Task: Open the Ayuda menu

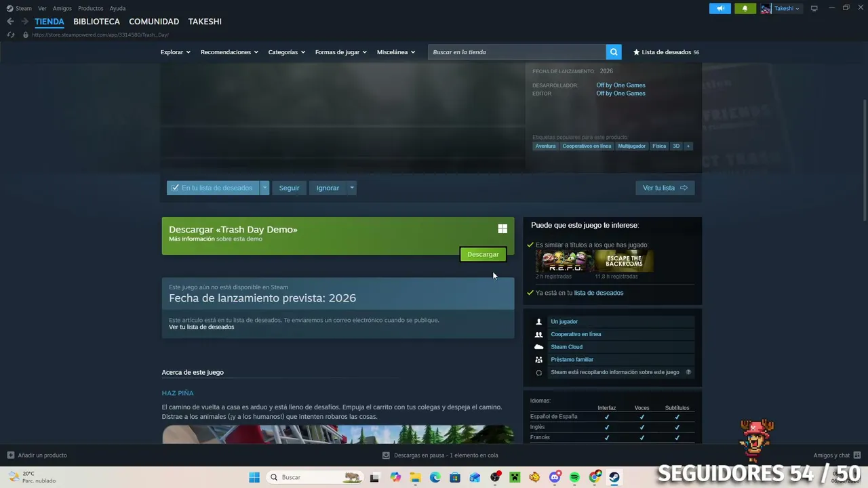Action: (117, 8)
